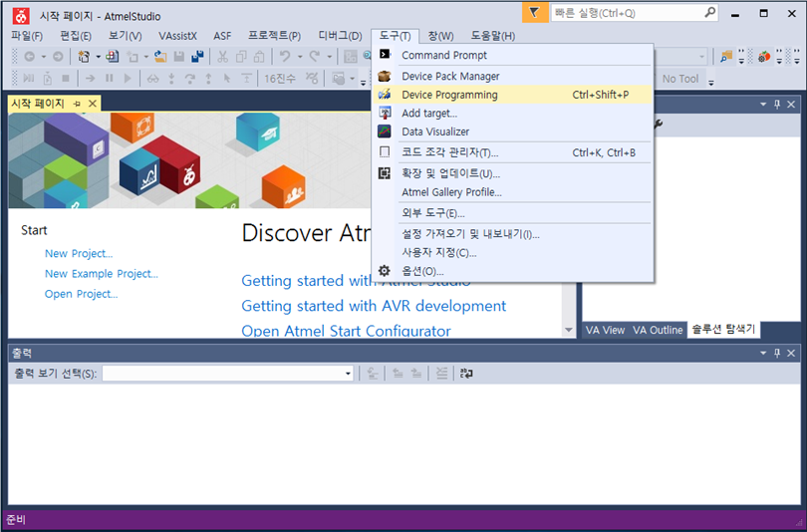
Task: Expand the Add New Item dropdown arrow
Action: 146,57
